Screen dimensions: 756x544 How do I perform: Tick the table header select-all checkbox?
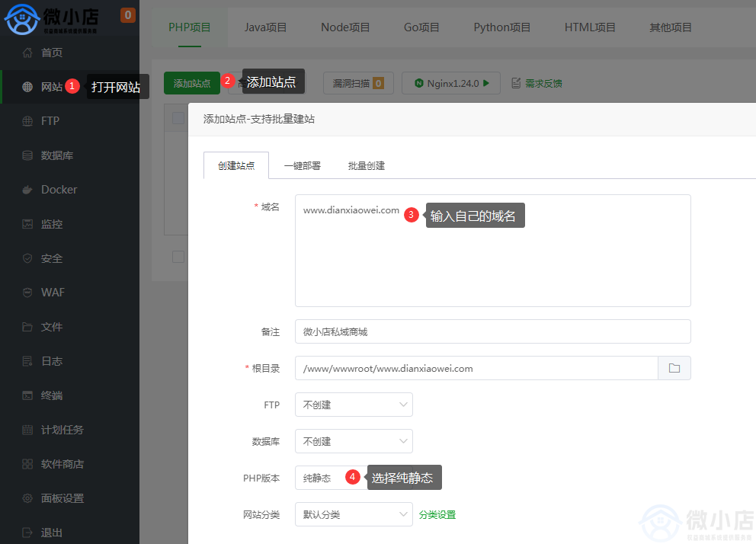(x=178, y=118)
